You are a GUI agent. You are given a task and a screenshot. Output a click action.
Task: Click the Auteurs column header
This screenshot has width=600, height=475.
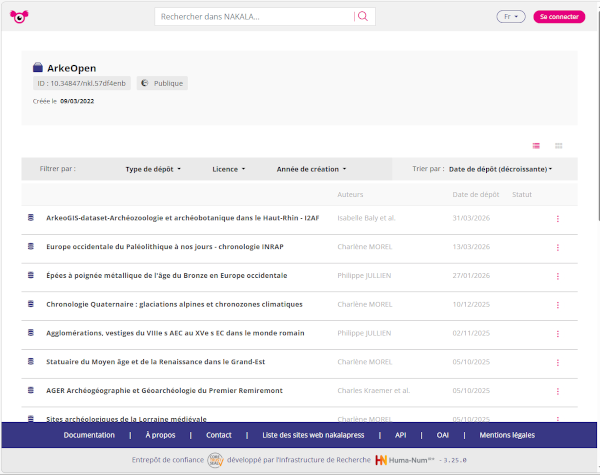[x=350, y=194]
